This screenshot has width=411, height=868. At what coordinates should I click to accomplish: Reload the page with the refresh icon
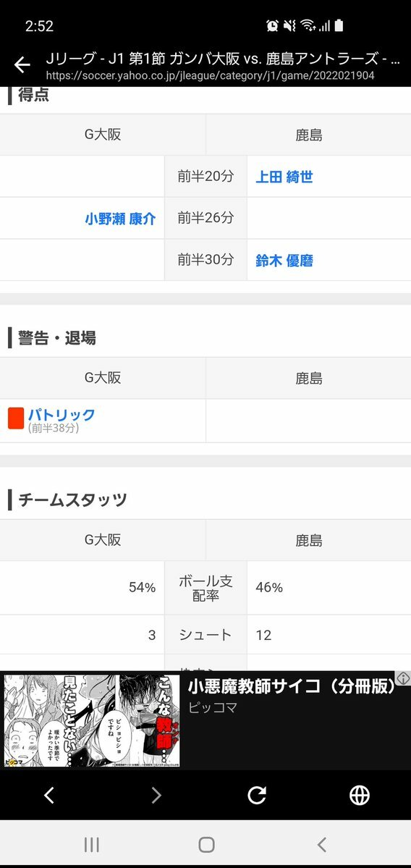[257, 796]
